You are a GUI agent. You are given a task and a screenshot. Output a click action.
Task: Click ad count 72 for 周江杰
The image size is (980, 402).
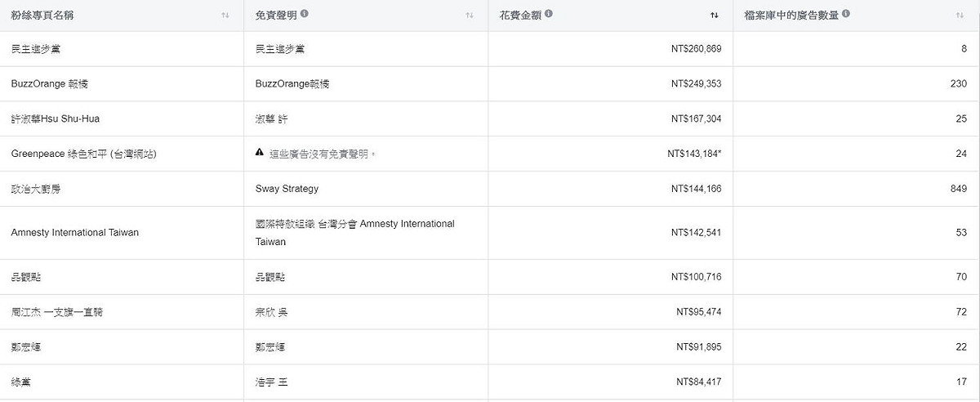point(961,312)
